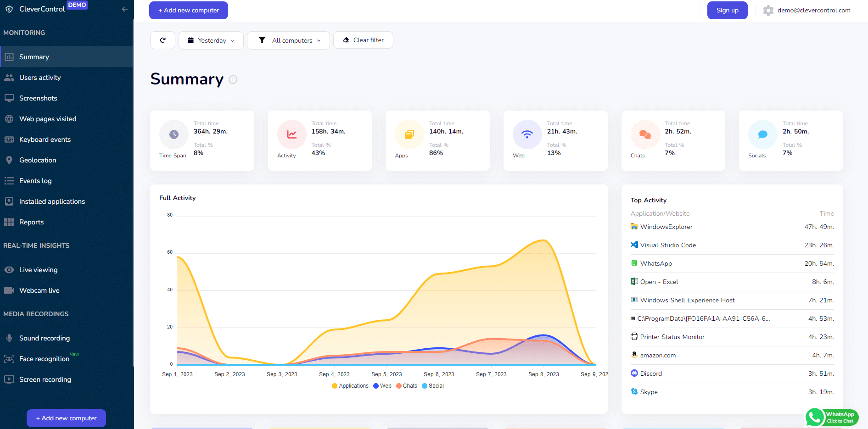Click the info icon beside Summary heading
Screen dimensions: 868x429
pos(233,79)
